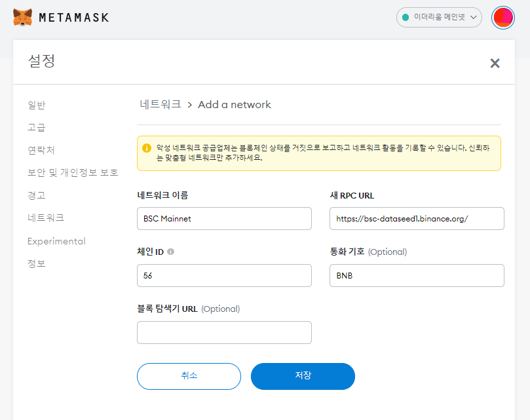The image size is (530, 420).
Task: Click the Chain ID info icon
Action: [171, 252]
